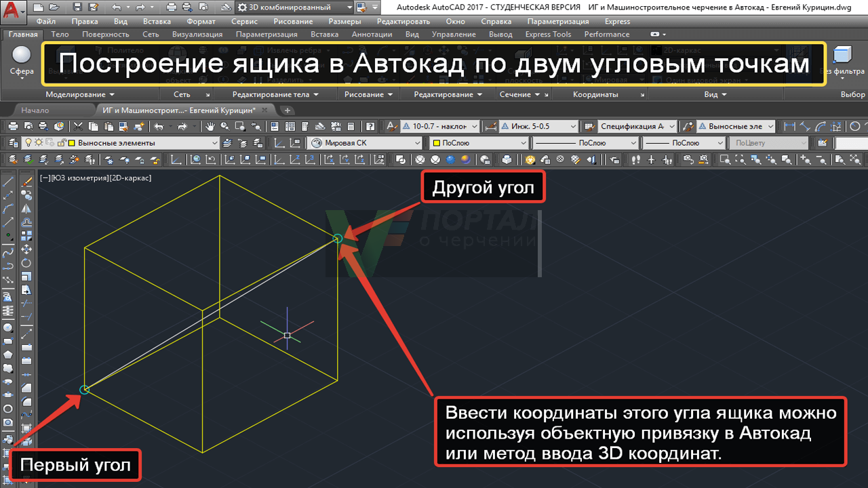
Task: Open the multileader style dropdown Выносные эле
Action: (736, 126)
